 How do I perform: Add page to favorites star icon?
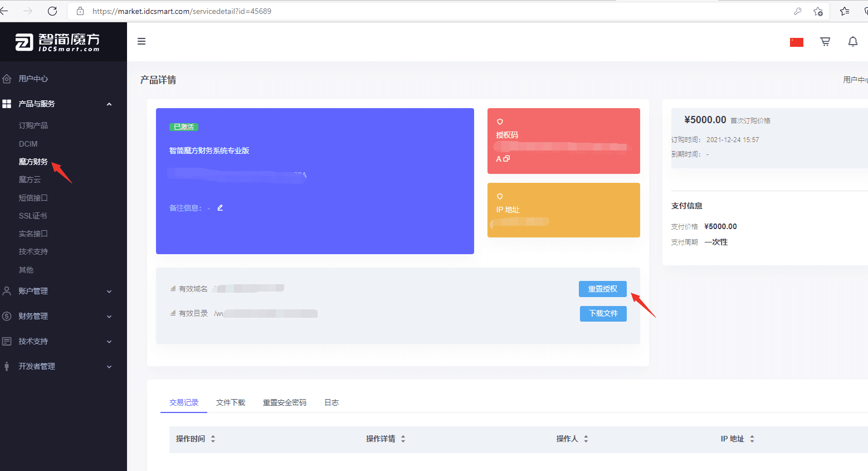coord(818,11)
